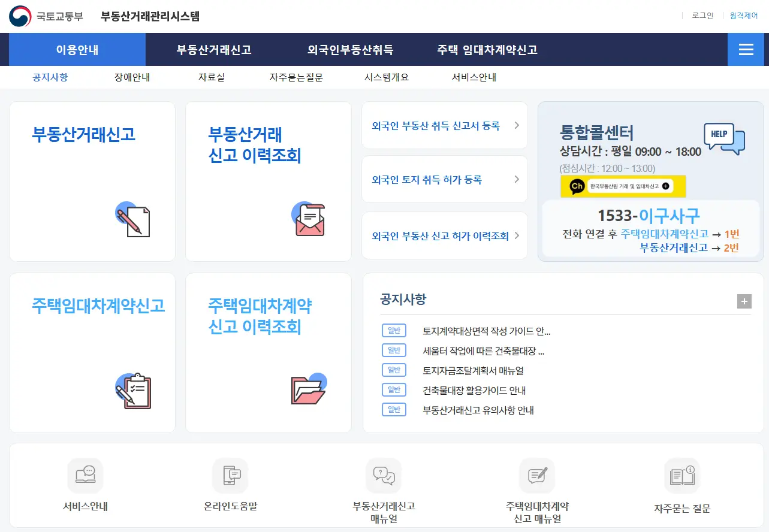Click the 부동산거래신고 pencil document icon
Viewport: 769px width, 532px height.
click(x=132, y=220)
